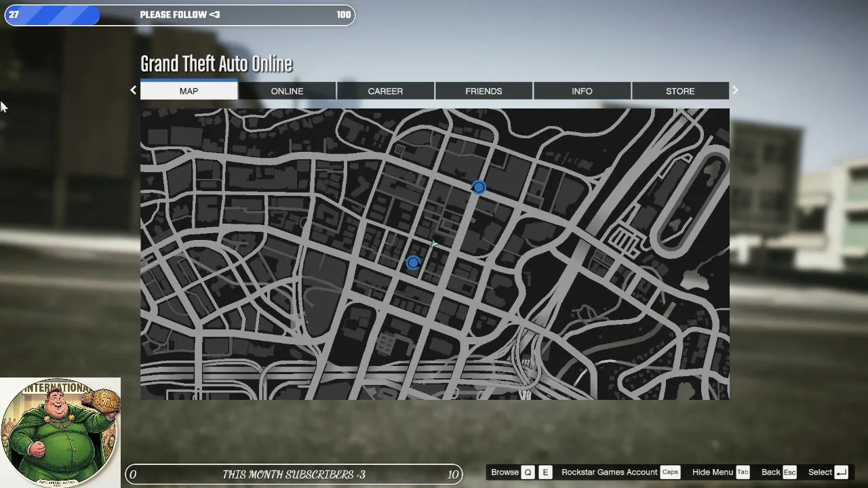Click the Rockstar Games Account label
Screen dimensions: 868x488
point(610,472)
